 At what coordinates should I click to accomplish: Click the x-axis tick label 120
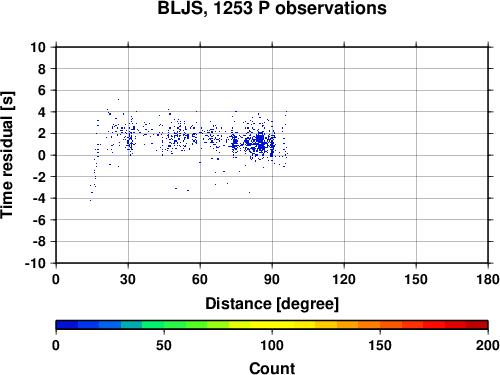[x=344, y=279]
